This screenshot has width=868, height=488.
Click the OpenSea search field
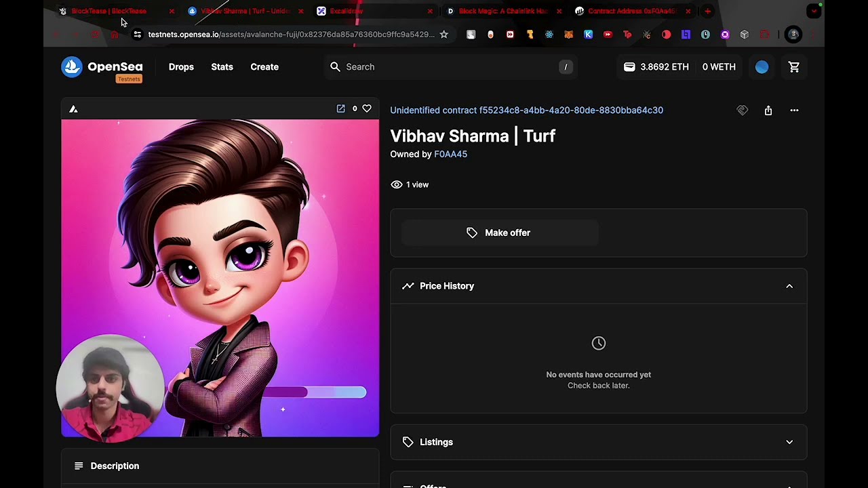(448, 67)
